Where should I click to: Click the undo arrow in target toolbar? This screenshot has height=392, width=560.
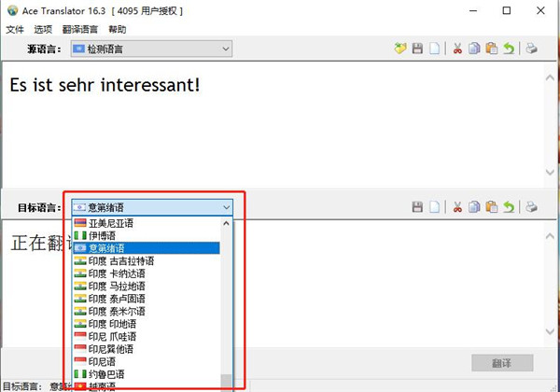tap(510, 207)
